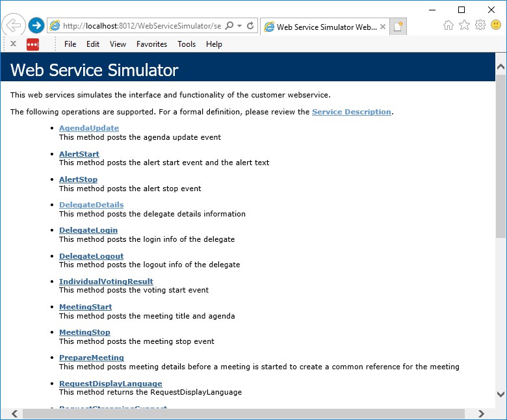Screen dimensions: 507x420
Task: Maximize the browser window
Action: 461,10
